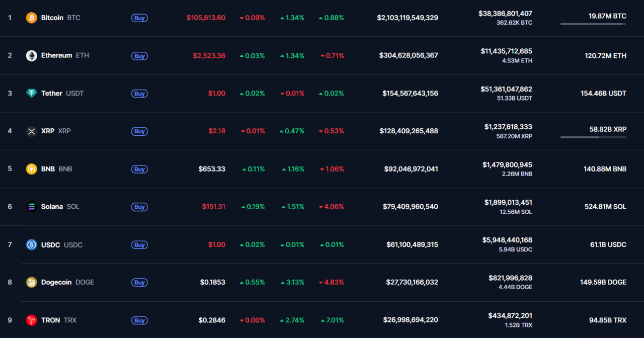
Task: Click TRON market cap $26,998,694,220
Action: [412, 320]
